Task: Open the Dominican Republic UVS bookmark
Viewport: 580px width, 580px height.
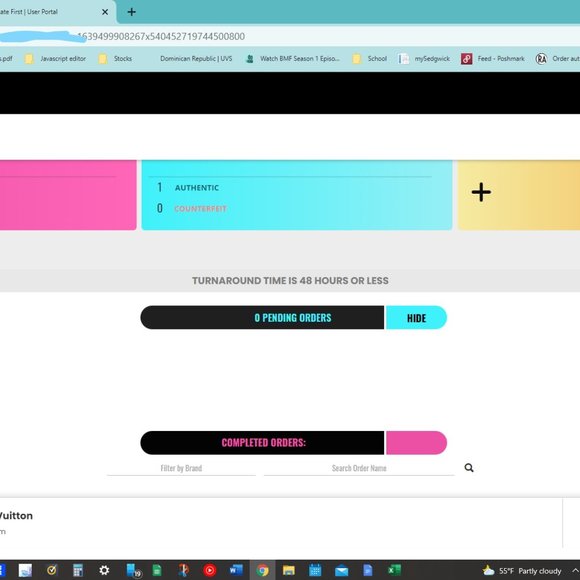Action: click(x=196, y=58)
